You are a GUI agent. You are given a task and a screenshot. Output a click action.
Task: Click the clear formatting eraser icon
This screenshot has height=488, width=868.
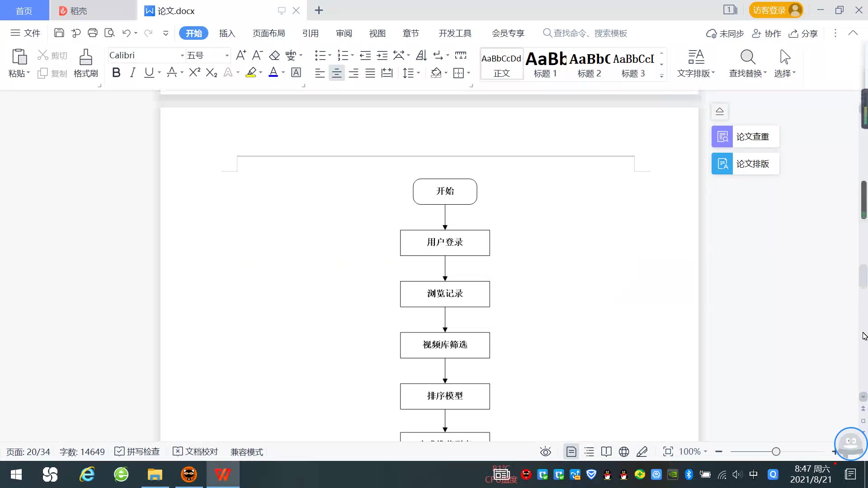click(274, 55)
